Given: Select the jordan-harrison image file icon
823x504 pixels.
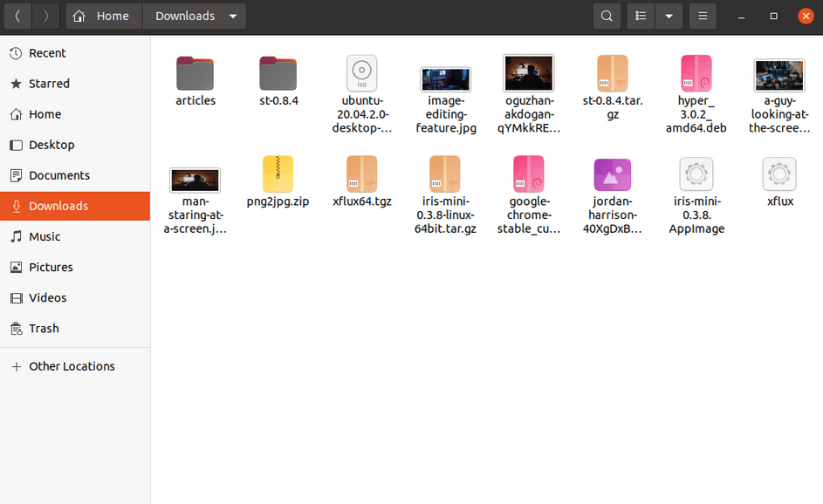Looking at the screenshot, I should 613,174.
